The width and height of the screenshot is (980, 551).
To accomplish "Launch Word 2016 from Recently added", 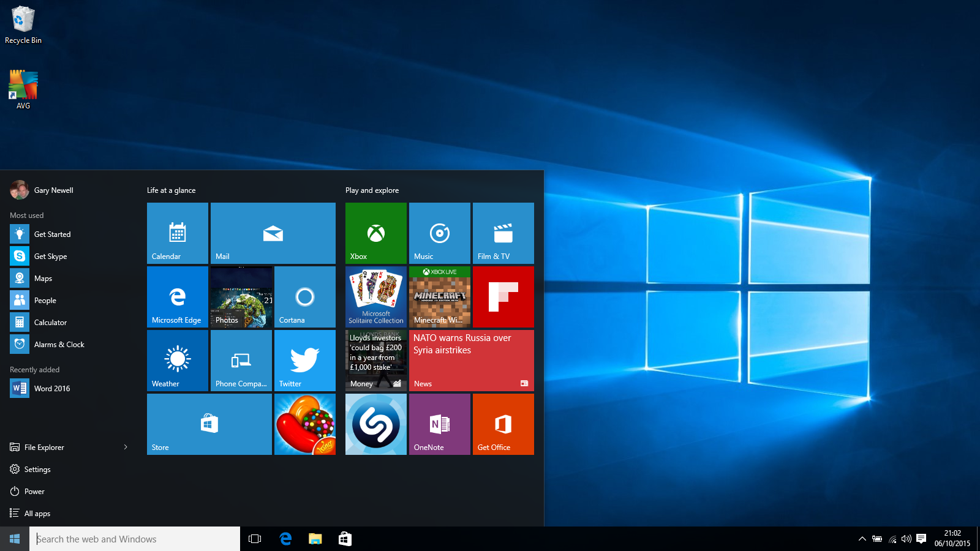I will pos(69,389).
